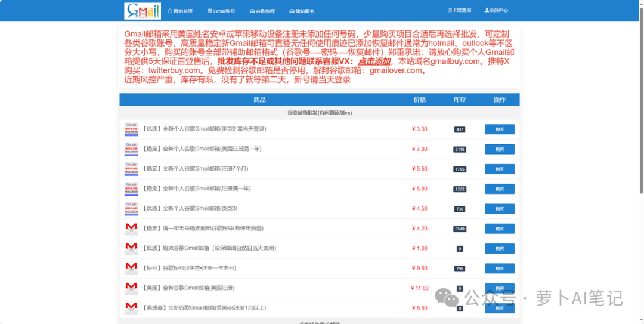The height and width of the screenshot is (324, 644).
Task: Click Gmail envelope icon of 满一年老号 product
Action: click(131, 228)
